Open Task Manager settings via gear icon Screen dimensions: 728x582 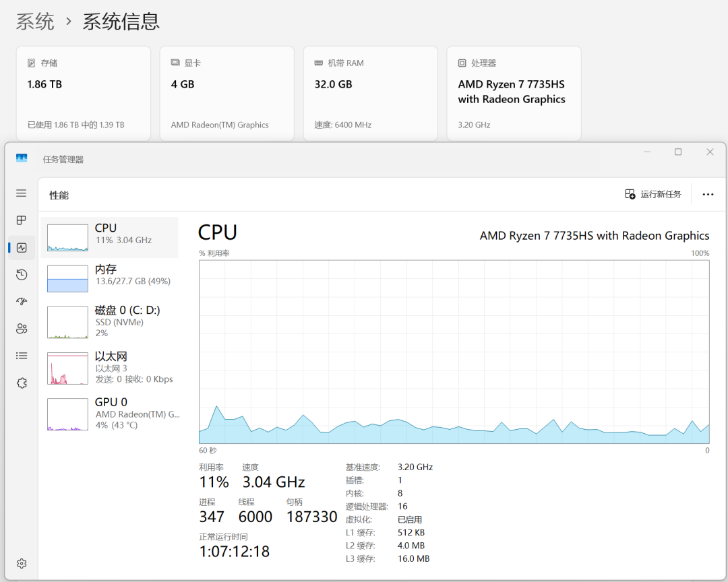coord(21,563)
